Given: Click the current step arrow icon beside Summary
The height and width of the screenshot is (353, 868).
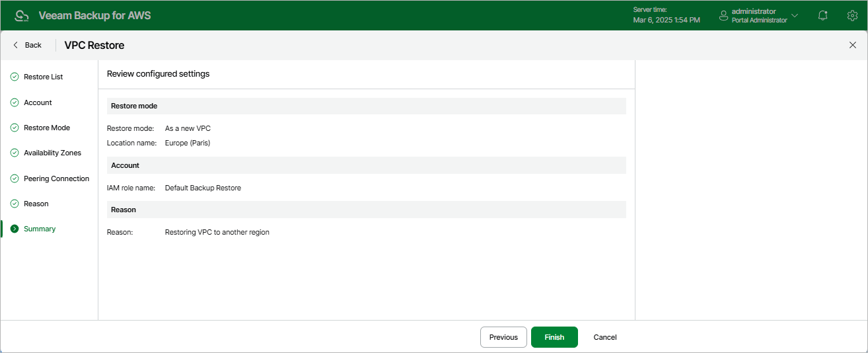Looking at the screenshot, I should [x=15, y=229].
